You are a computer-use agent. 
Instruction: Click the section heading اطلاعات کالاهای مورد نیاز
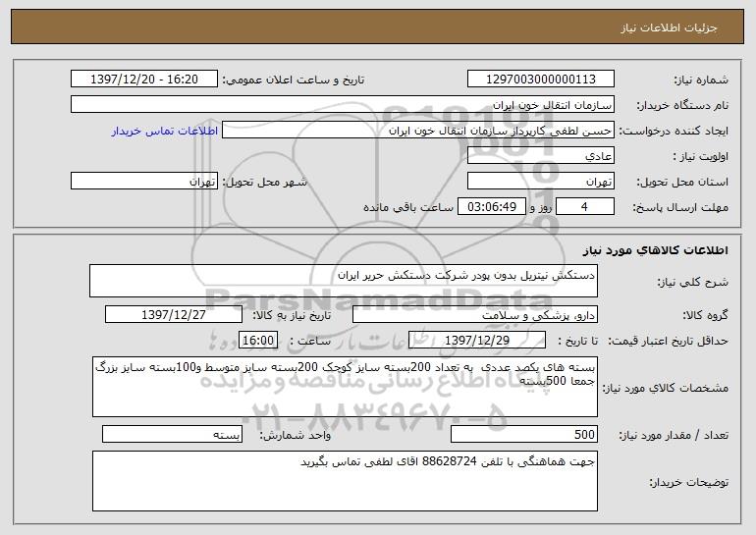tap(655, 250)
